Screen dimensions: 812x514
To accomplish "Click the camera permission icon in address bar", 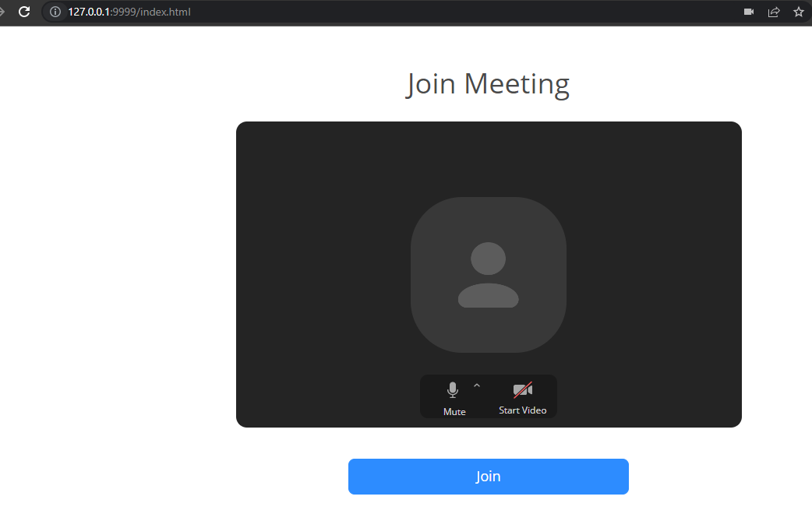I will [749, 12].
